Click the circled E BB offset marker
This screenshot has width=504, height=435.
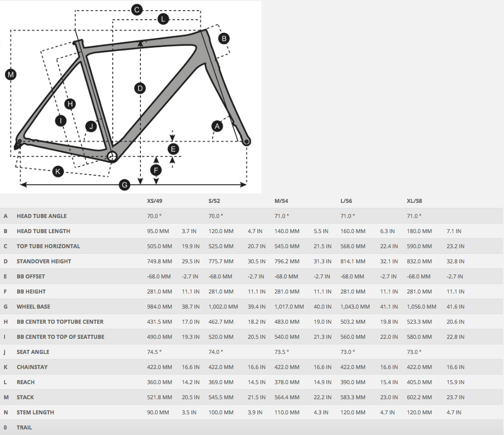pyautogui.click(x=173, y=149)
